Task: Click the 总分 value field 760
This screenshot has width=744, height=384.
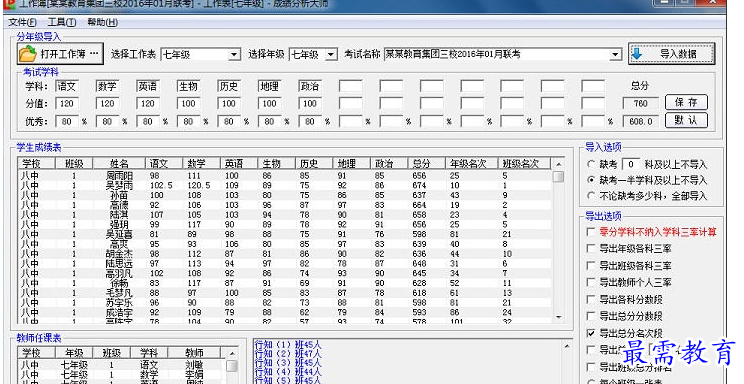Action: (641, 103)
